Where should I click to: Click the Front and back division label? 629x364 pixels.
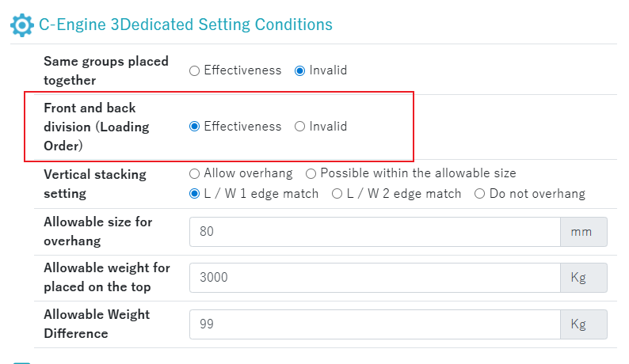[x=97, y=127]
